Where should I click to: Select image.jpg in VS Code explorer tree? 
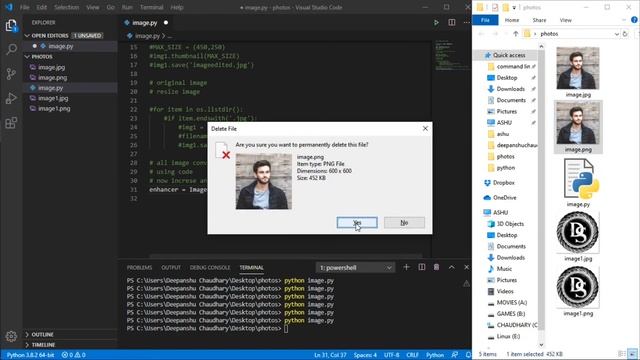tap(51, 67)
